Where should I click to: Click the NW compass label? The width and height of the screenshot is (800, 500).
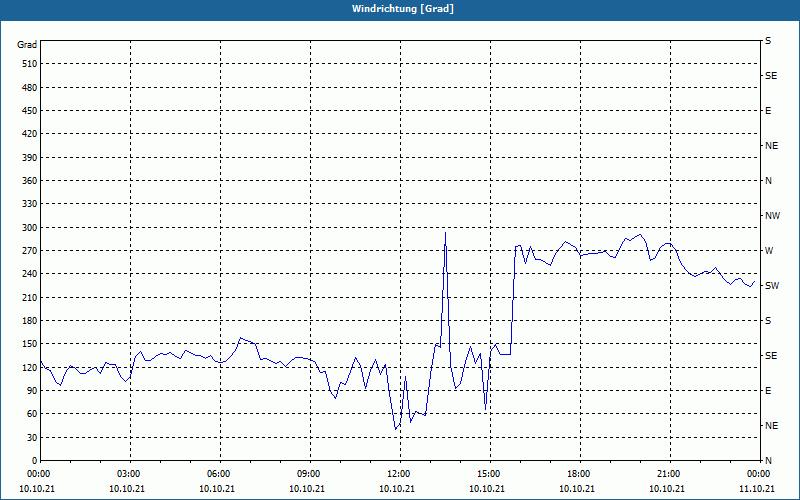tap(772, 216)
